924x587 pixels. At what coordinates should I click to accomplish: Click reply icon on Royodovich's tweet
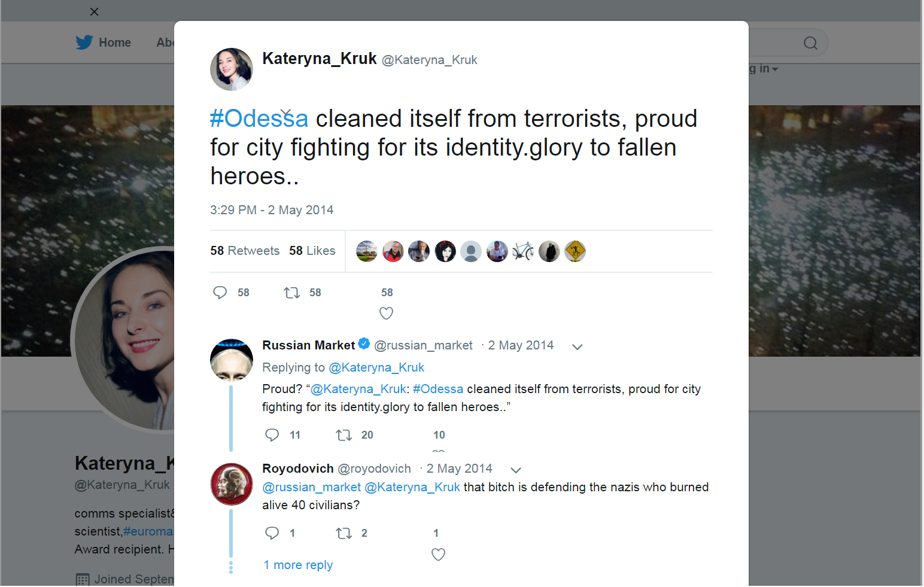click(272, 533)
